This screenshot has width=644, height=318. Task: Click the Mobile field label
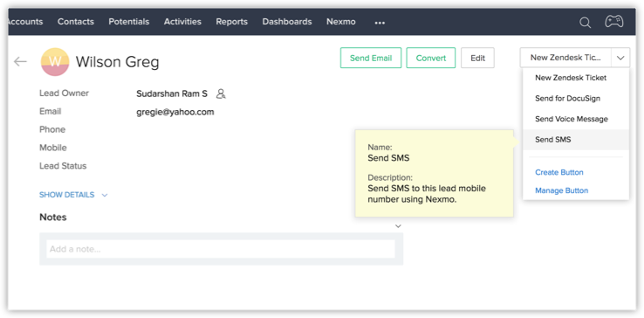click(53, 148)
